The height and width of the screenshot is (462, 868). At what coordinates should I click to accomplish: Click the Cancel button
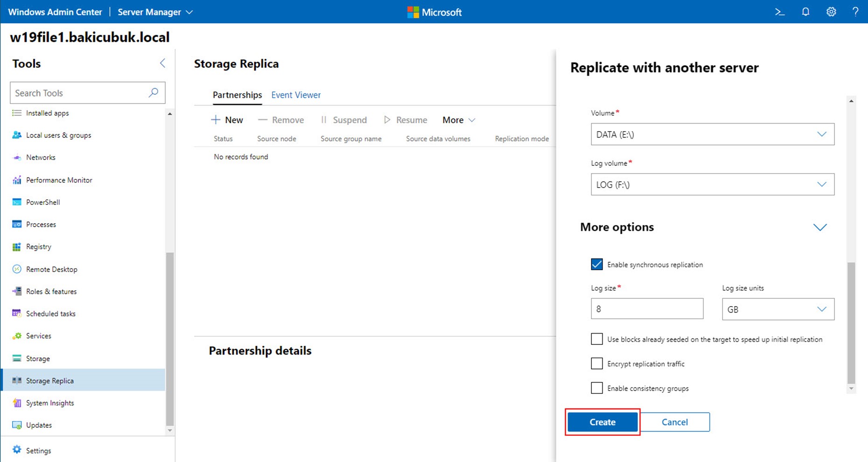point(674,422)
